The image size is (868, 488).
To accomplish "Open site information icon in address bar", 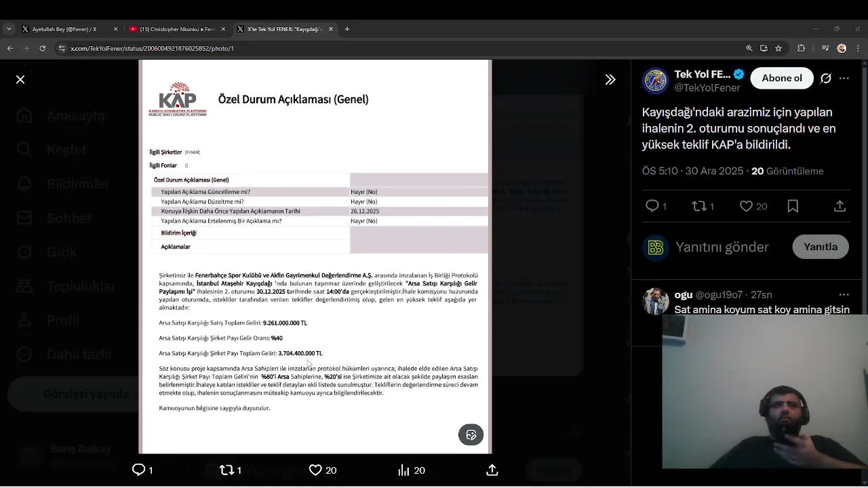I will tap(62, 48).
